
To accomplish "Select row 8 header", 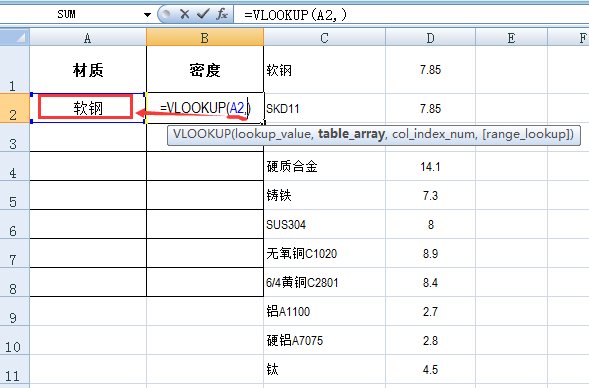I will [15, 282].
